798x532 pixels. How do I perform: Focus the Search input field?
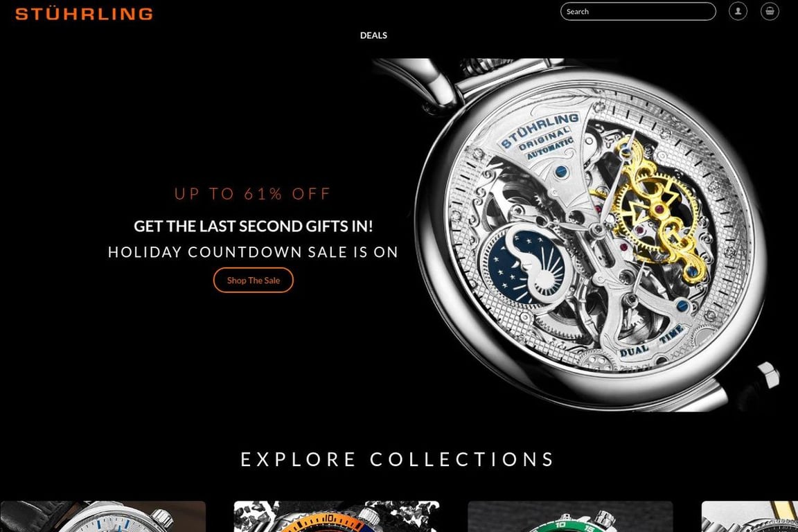tap(638, 11)
